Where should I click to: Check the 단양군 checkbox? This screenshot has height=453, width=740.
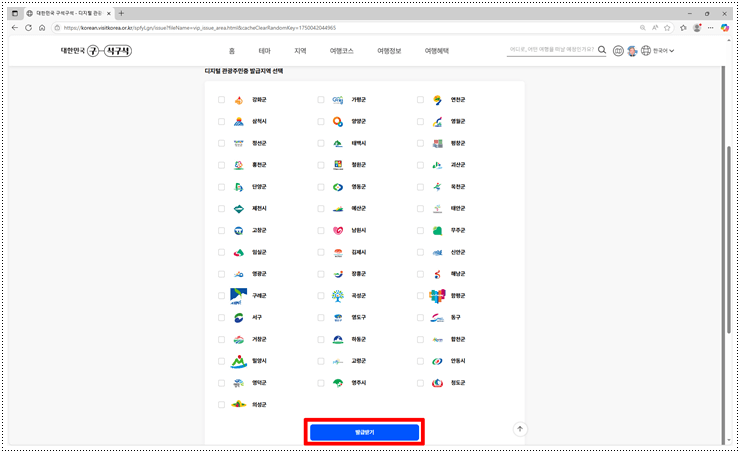point(221,187)
